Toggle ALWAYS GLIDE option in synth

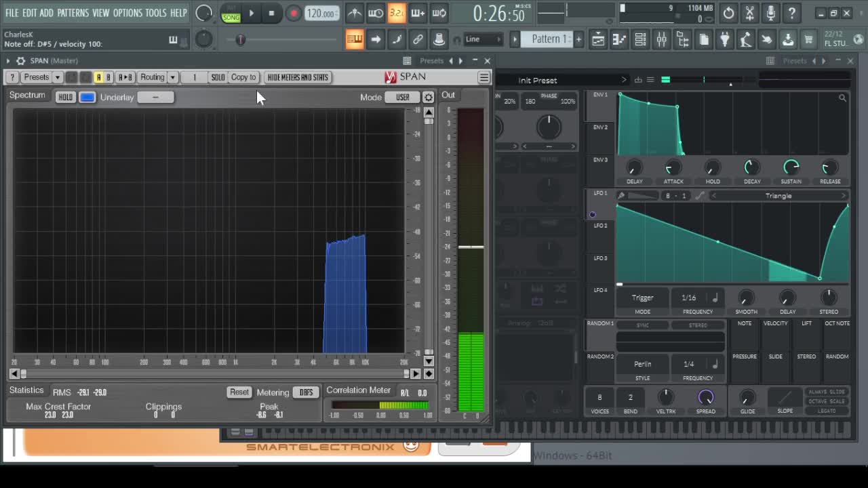(827, 392)
